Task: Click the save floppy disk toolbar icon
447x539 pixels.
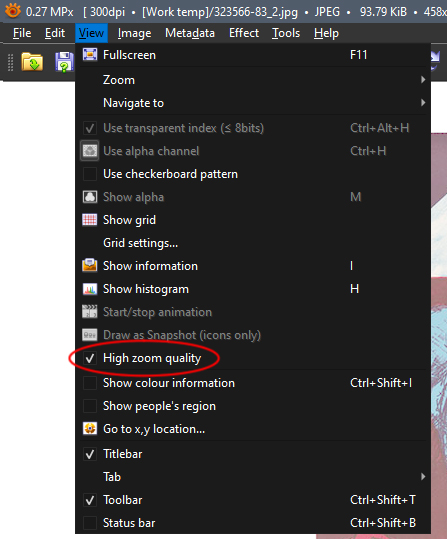Action: pos(65,62)
